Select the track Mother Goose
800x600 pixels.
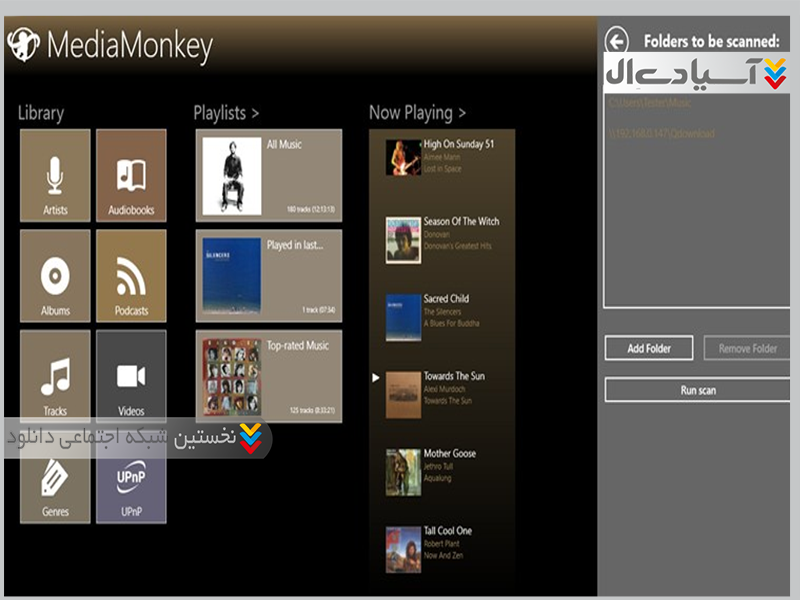[x=441, y=471]
